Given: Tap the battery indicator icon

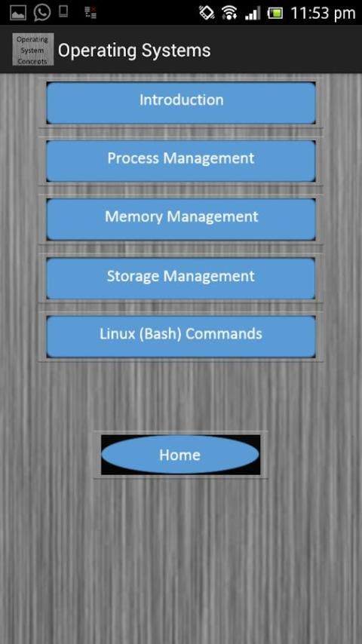Looking at the screenshot, I should pos(275,13).
